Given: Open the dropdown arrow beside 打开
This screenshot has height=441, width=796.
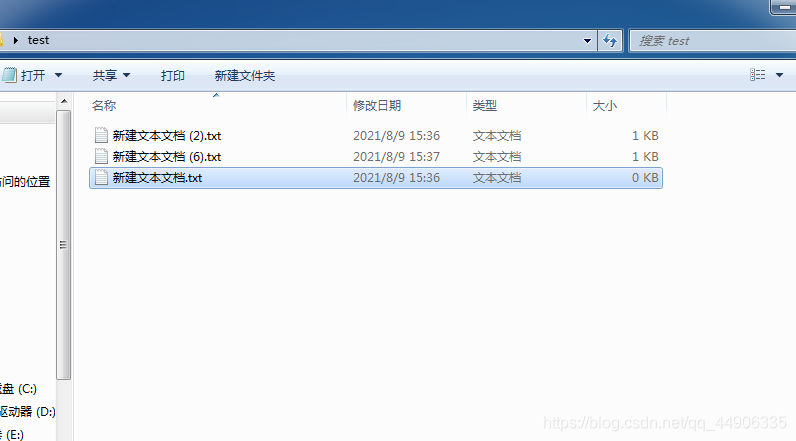Looking at the screenshot, I should pyautogui.click(x=58, y=76).
